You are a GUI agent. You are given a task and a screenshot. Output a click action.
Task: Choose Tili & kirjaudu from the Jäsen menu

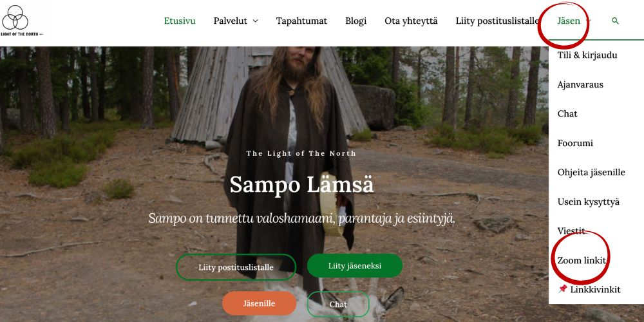(x=587, y=55)
